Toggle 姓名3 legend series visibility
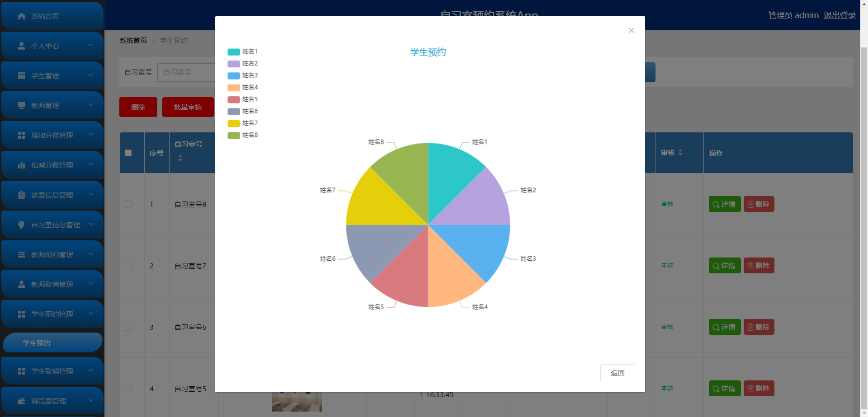Viewport: 868px width, 417px height. 242,75
